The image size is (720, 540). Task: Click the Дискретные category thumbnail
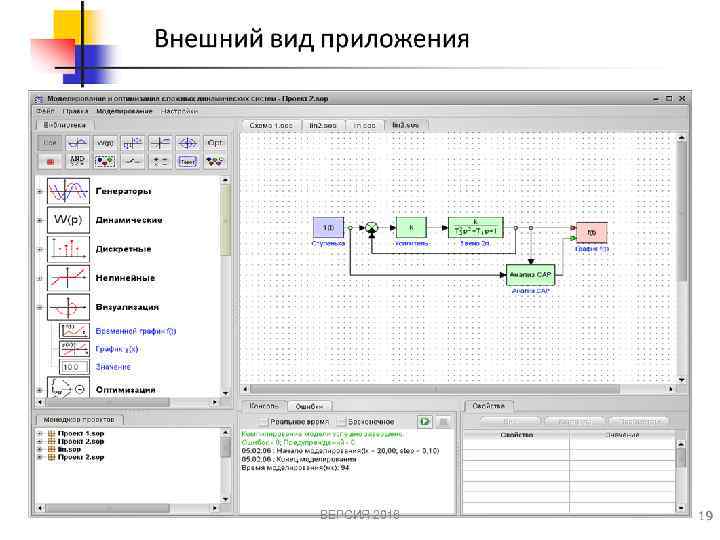tap(68, 249)
